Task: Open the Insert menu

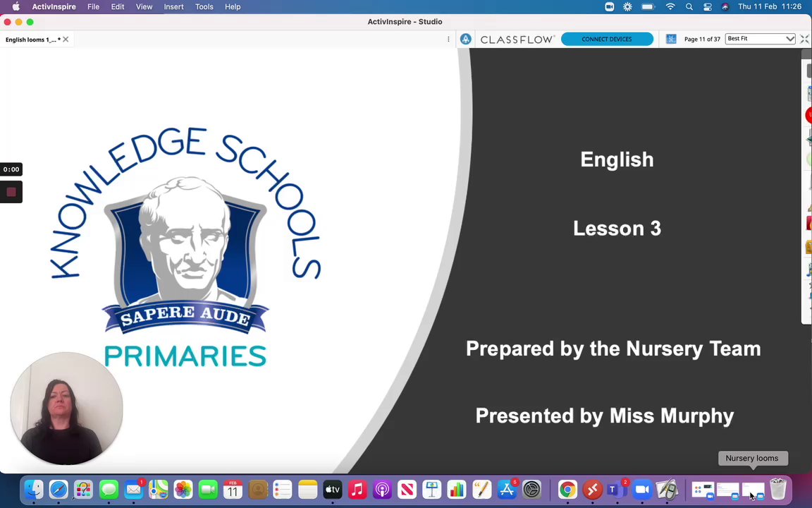Action: pyautogui.click(x=173, y=7)
